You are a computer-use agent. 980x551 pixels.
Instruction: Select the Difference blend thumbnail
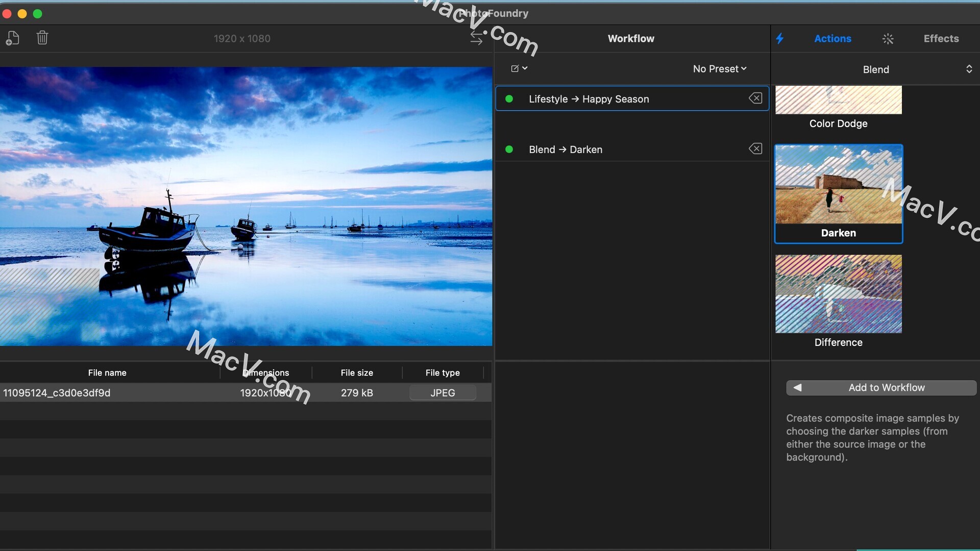(x=838, y=294)
